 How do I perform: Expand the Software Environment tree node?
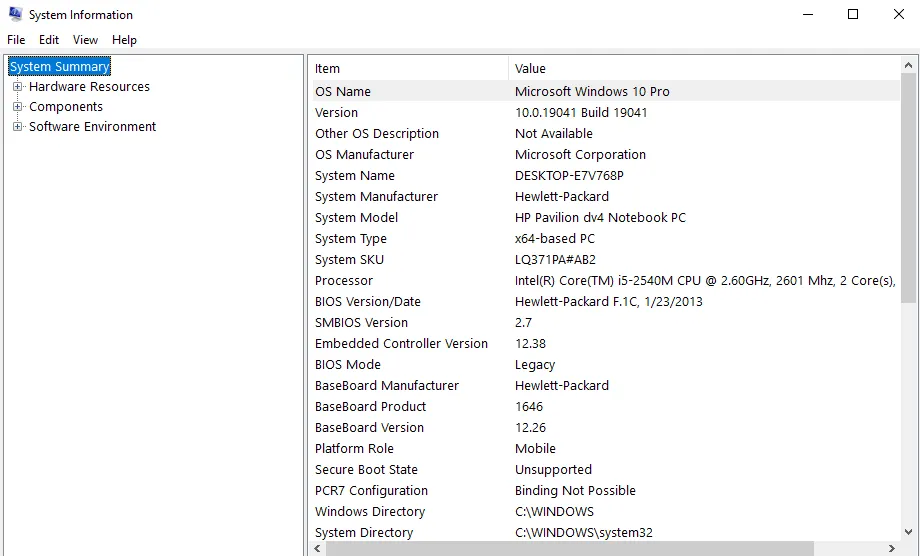[17, 127]
